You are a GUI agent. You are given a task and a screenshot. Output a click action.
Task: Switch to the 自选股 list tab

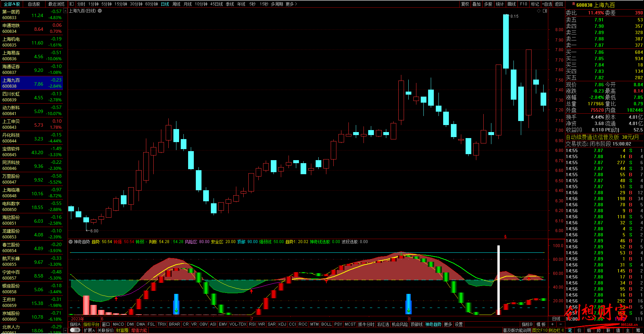34,4
